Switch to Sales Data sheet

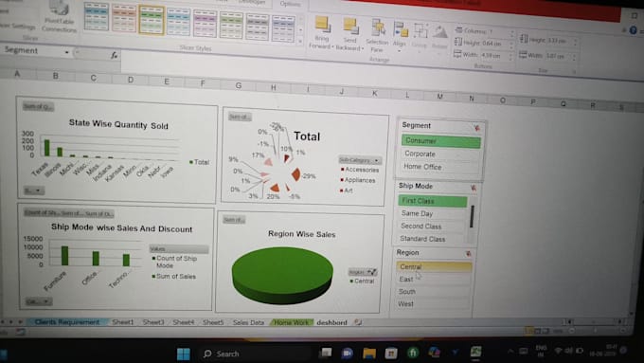248,322
